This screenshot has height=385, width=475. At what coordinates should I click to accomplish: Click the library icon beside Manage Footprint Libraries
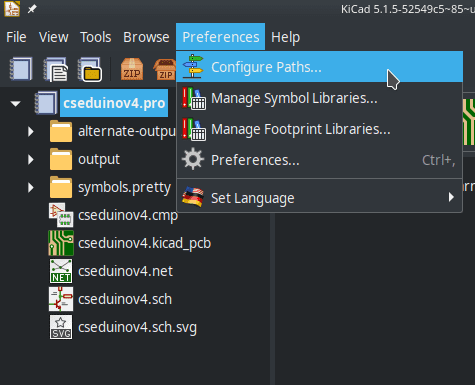click(x=194, y=129)
